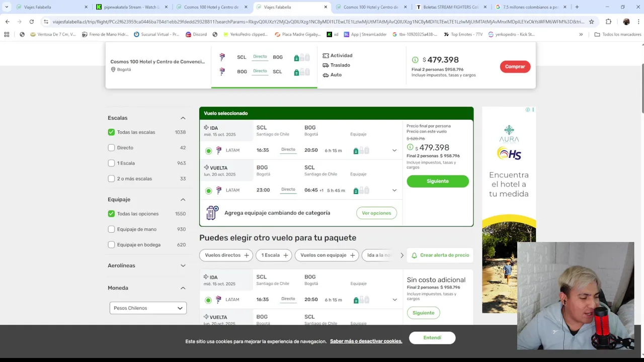Screen dimensions: 644x362
Task: Expand alternative 16:35 flight details
Action: [394, 300]
